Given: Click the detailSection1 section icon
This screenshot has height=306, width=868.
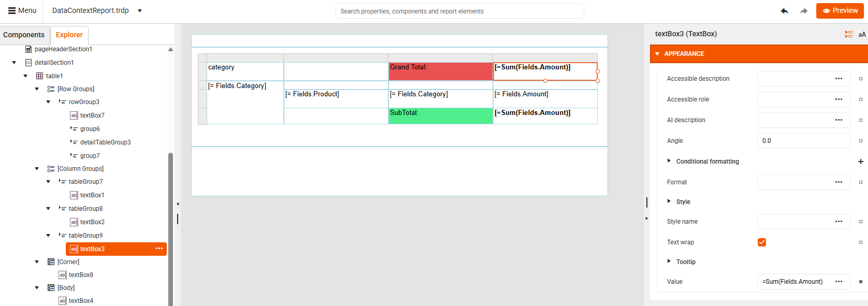Looking at the screenshot, I should [x=28, y=63].
